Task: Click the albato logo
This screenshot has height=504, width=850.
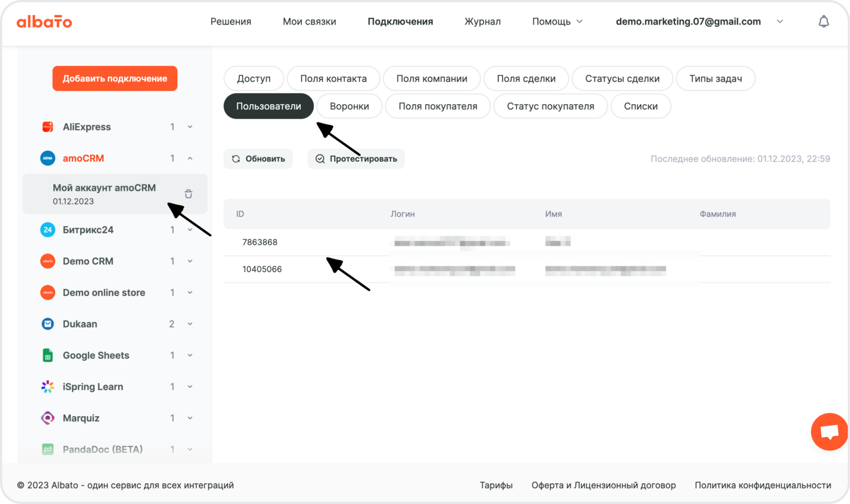Action: click(x=45, y=22)
